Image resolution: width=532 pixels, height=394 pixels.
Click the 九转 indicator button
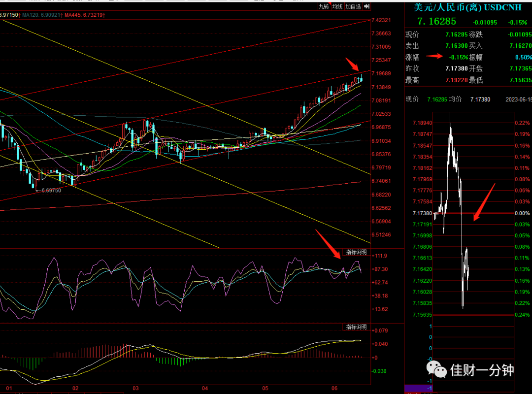(x=324, y=6)
